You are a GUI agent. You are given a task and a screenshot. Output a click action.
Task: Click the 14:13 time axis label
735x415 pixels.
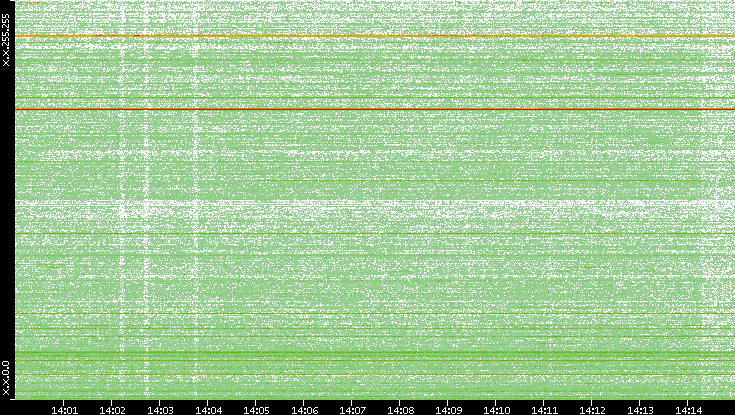(x=640, y=410)
